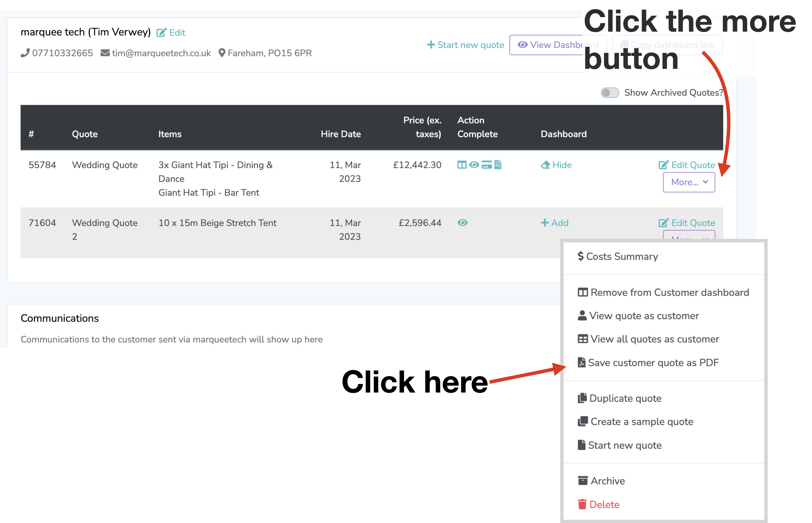Click the archive box icon in the dropdown menu

tap(582, 481)
